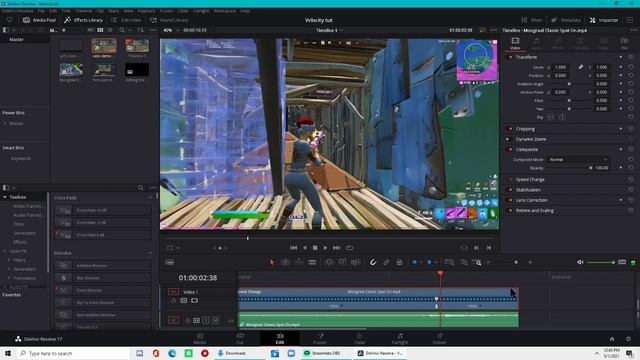This screenshot has width=640, height=360.
Task: Click the Flip Horizontal icon
Action: click(x=551, y=117)
